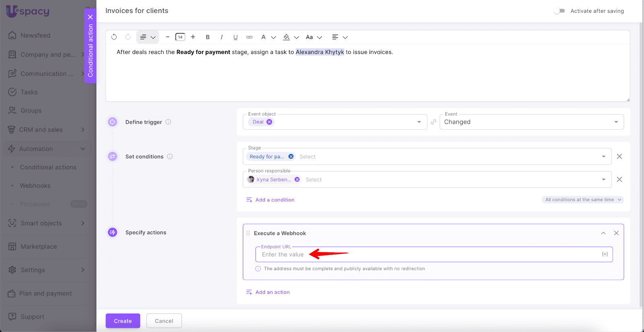Viewport: 644px width, 332px height.
Task: Remove the Deal tag from Event object
Action: pos(269,122)
